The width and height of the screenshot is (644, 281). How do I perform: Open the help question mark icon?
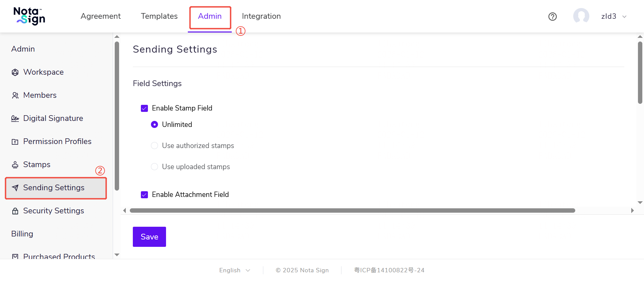tap(552, 16)
